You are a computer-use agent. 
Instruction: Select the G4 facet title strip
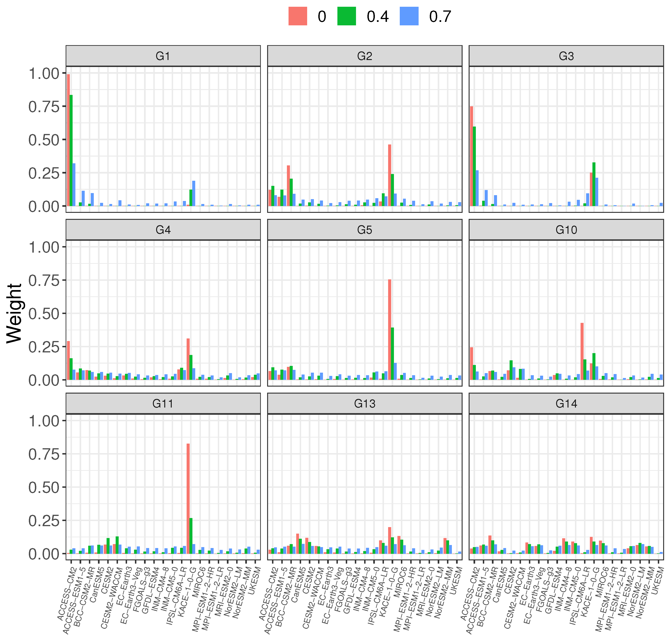click(163, 230)
